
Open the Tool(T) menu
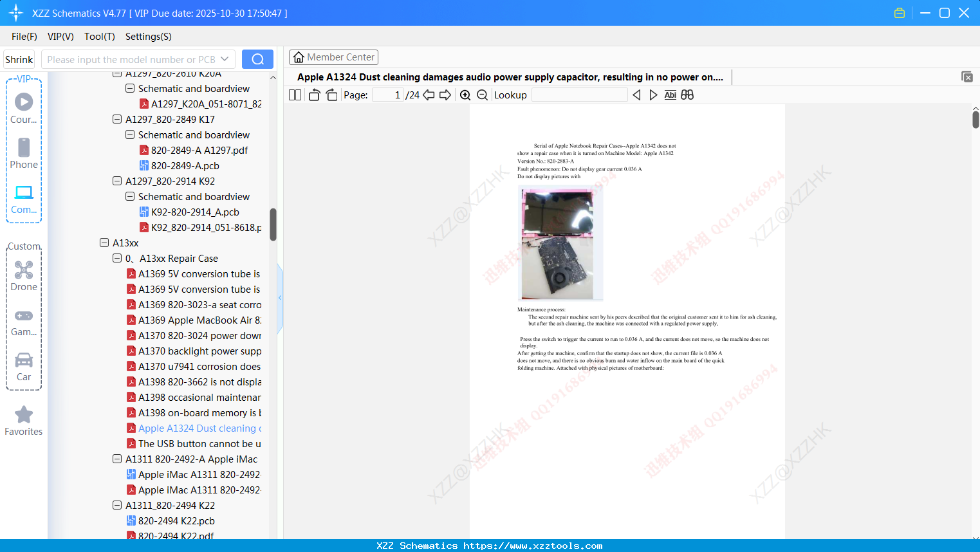(100, 37)
